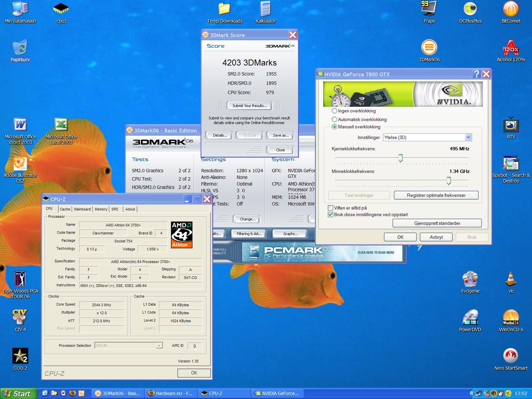Screen dimensions: 532x399
Task: Click the Kjerneklokkefrekvens slider thumb
Action: 400,158
